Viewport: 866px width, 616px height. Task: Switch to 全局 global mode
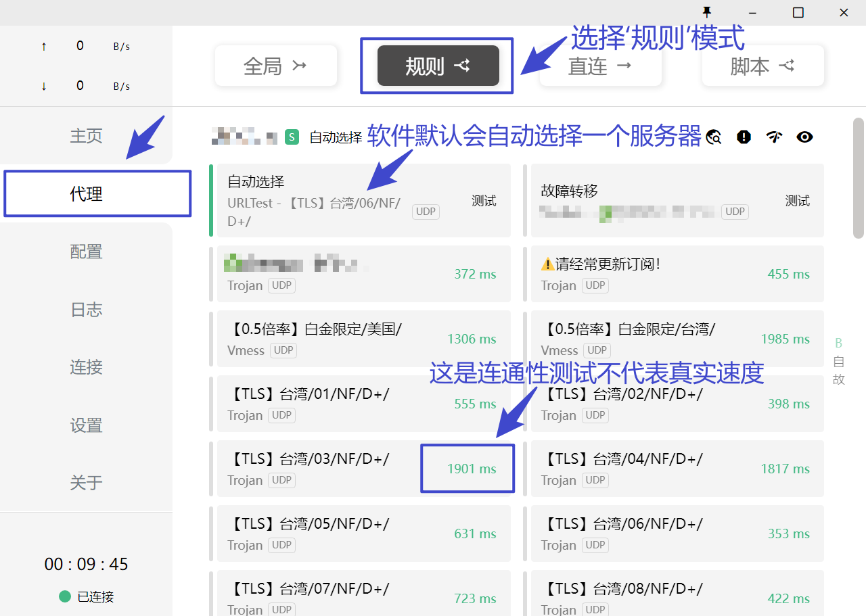click(x=275, y=66)
